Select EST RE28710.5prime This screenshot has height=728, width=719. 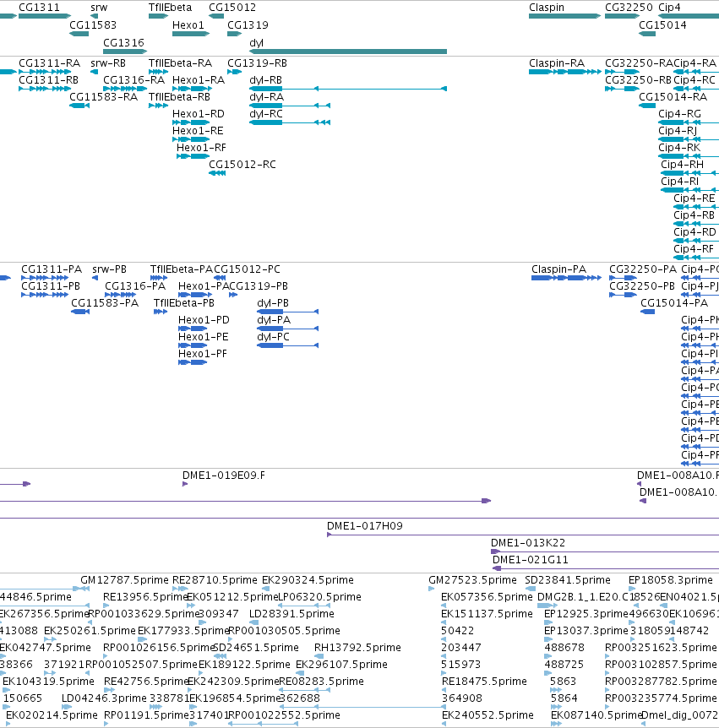point(180,589)
